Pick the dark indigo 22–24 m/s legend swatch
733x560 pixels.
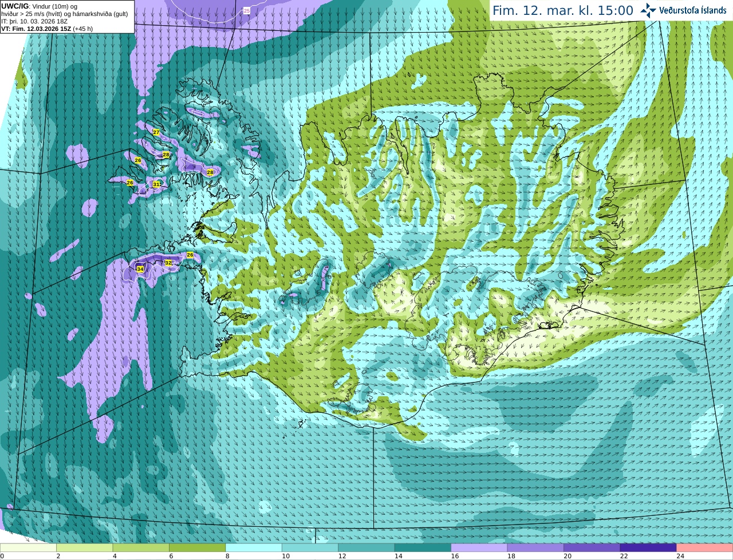tap(648, 547)
